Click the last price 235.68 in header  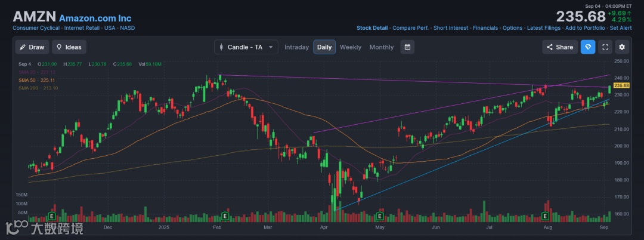point(581,17)
